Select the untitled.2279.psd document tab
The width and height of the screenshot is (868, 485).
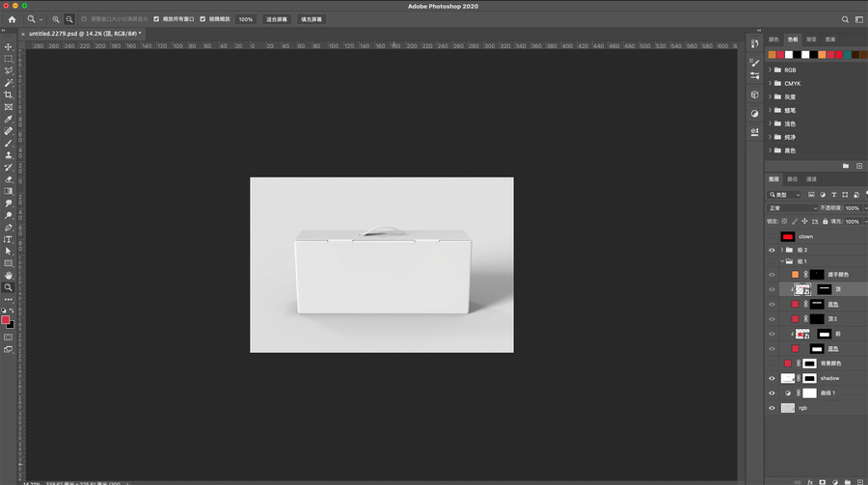pos(85,34)
